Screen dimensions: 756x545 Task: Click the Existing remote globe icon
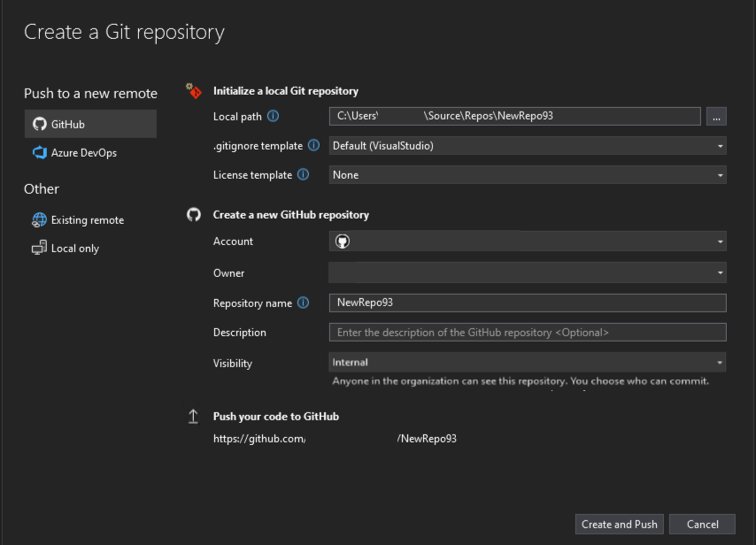tap(38, 219)
